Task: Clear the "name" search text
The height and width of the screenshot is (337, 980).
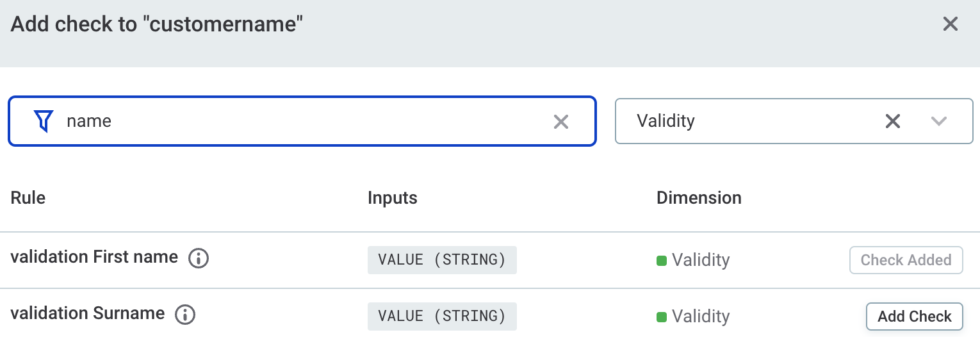Action: coord(560,122)
